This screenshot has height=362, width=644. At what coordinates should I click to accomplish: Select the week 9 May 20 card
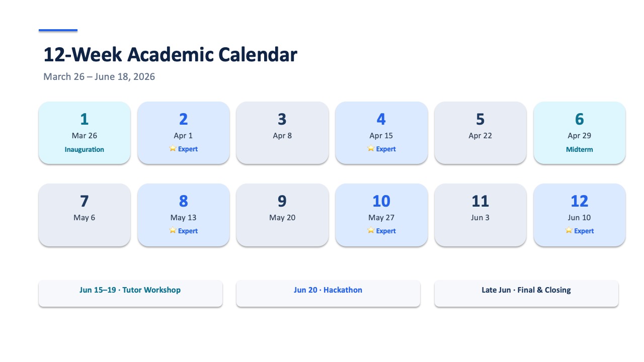tap(282, 215)
